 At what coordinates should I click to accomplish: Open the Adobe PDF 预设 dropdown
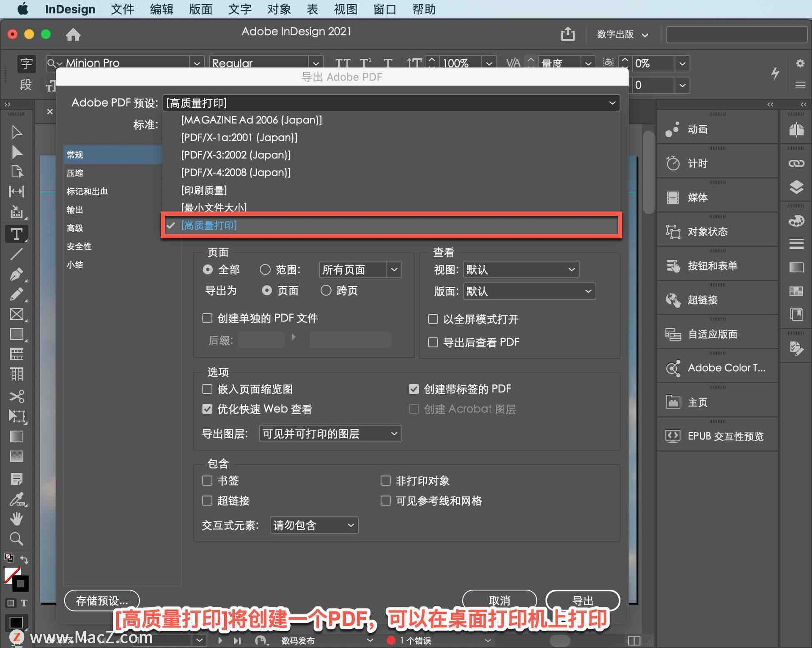click(391, 103)
